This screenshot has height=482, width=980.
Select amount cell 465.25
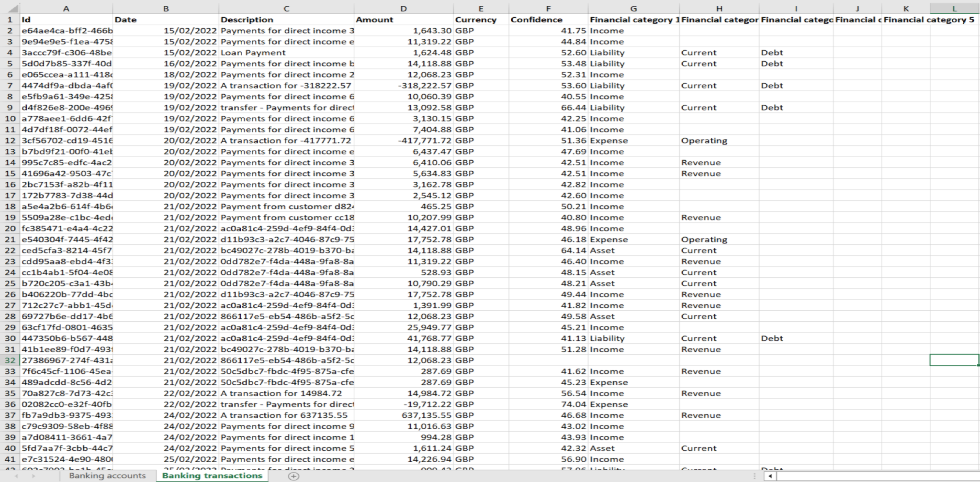tap(404, 207)
